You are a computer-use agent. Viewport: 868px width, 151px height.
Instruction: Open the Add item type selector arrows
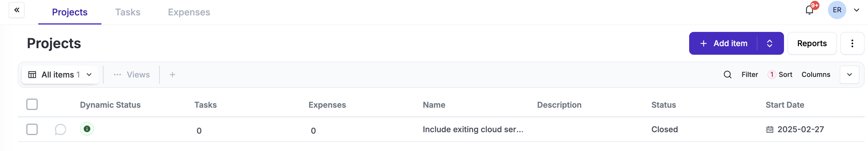pyautogui.click(x=769, y=43)
